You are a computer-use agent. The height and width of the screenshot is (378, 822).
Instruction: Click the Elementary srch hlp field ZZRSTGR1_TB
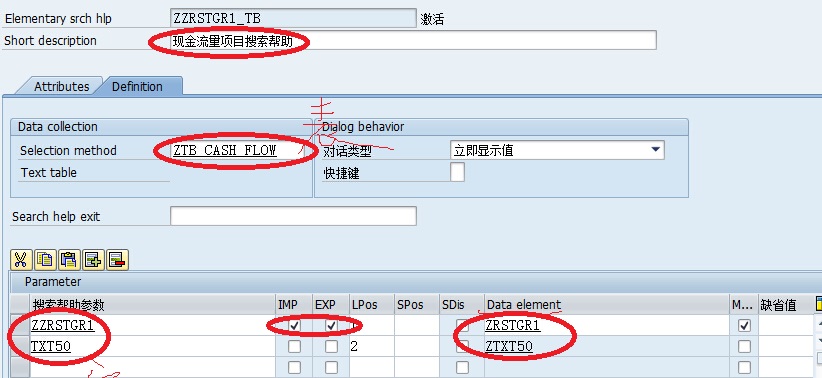click(293, 18)
